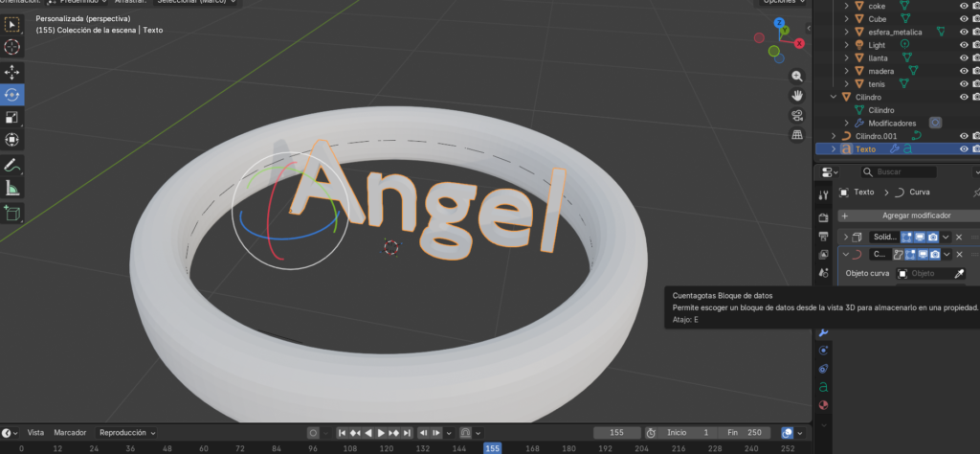The width and height of the screenshot is (980, 454).
Task: Collapse the Cilindro object in outliner
Action: pyautogui.click(x=834, y=97)
